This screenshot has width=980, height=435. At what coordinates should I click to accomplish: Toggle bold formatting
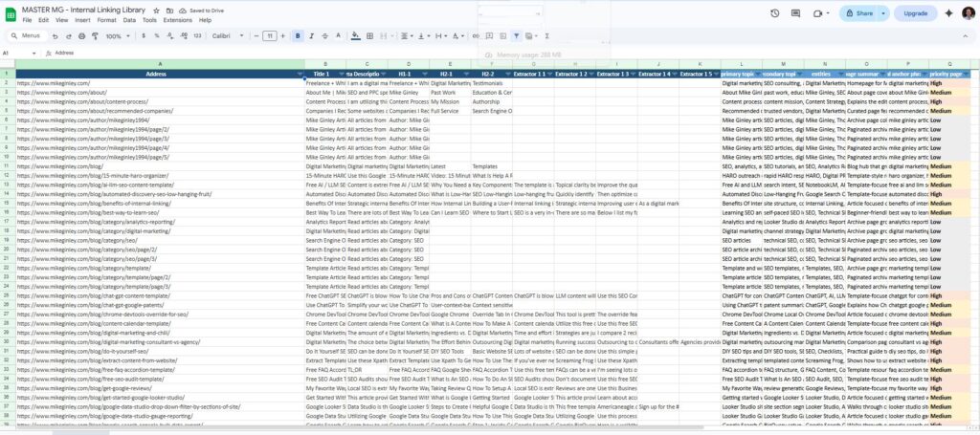pos(298,36)
